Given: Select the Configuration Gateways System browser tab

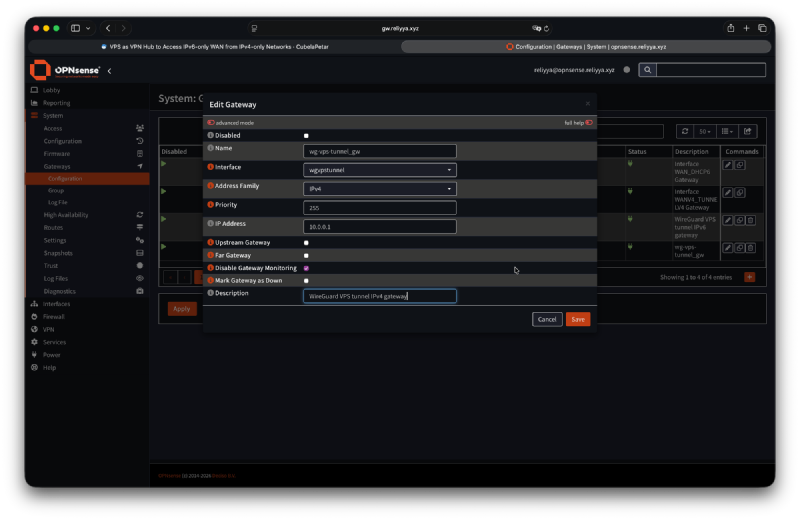Looking at the screenshot, I should 586,46.
